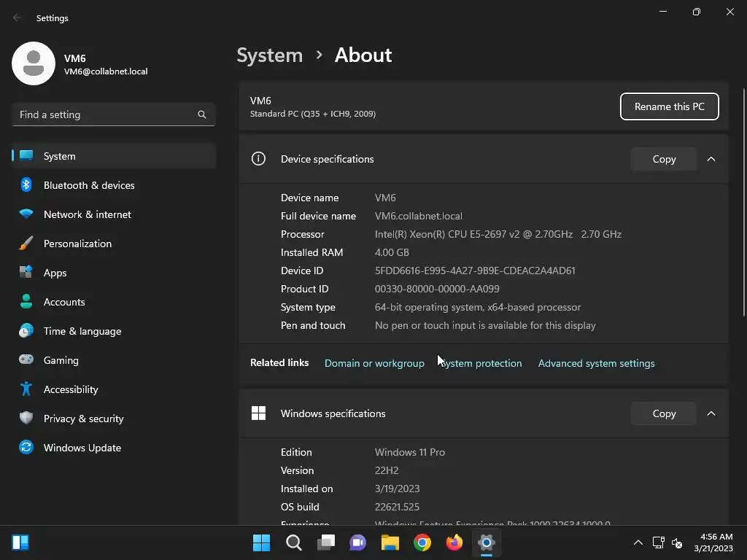Open Bluetooth & devices settings
The image size is (747, 560).
coord(114,185)
